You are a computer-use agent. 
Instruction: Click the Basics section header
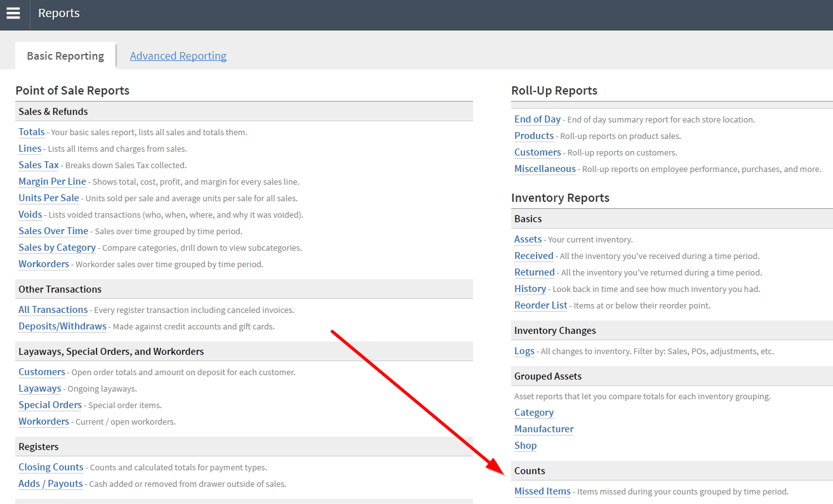(x=672, y=219)
